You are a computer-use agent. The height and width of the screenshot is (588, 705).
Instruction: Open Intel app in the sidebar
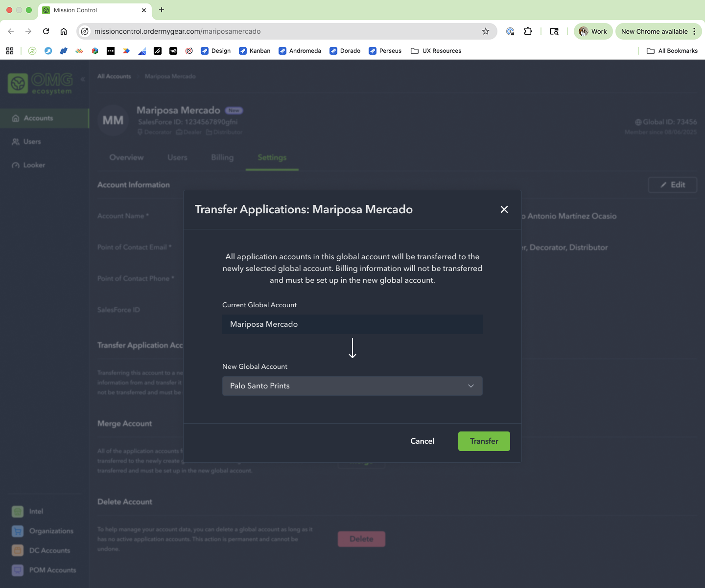(27, 512)
